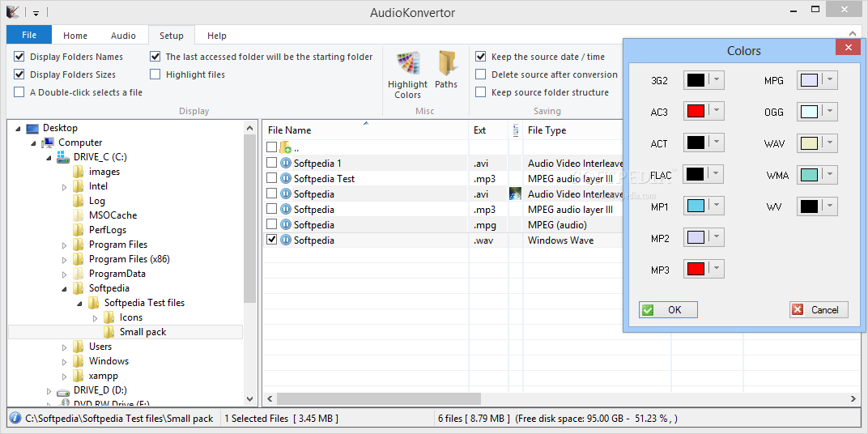
Task: Click the xampp folder icon
Action: click(79, 376)
